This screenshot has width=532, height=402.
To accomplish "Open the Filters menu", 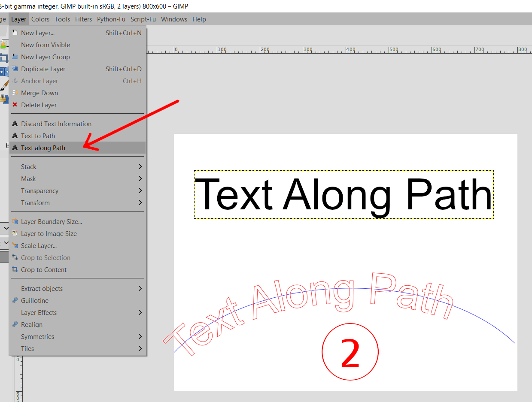I will coord(83,19).
